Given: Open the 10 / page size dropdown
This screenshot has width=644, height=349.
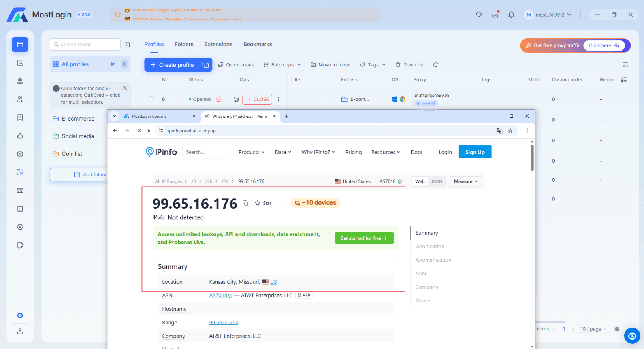Looking at the screenshot, I should [593, 329].
